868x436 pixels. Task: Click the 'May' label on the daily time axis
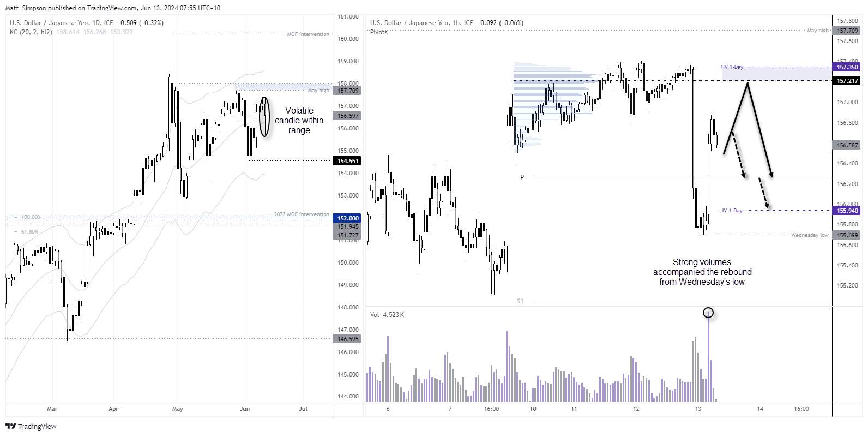point(177,409)
